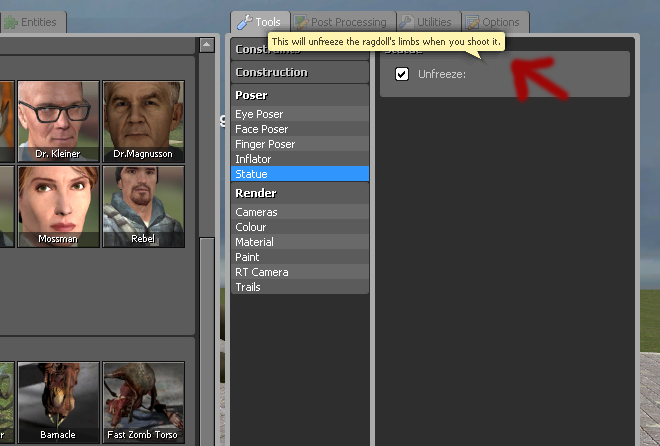The width and height of the screenshot is (660, 446).
Task: Select the Statue tool
Action: click(x=300, y=174)
